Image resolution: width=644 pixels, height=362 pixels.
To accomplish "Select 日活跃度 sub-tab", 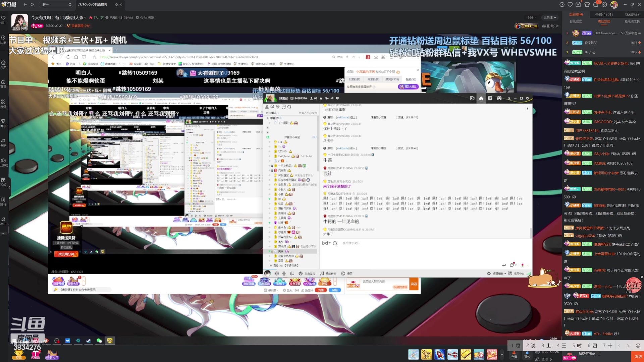I will [x=576, y=21].
